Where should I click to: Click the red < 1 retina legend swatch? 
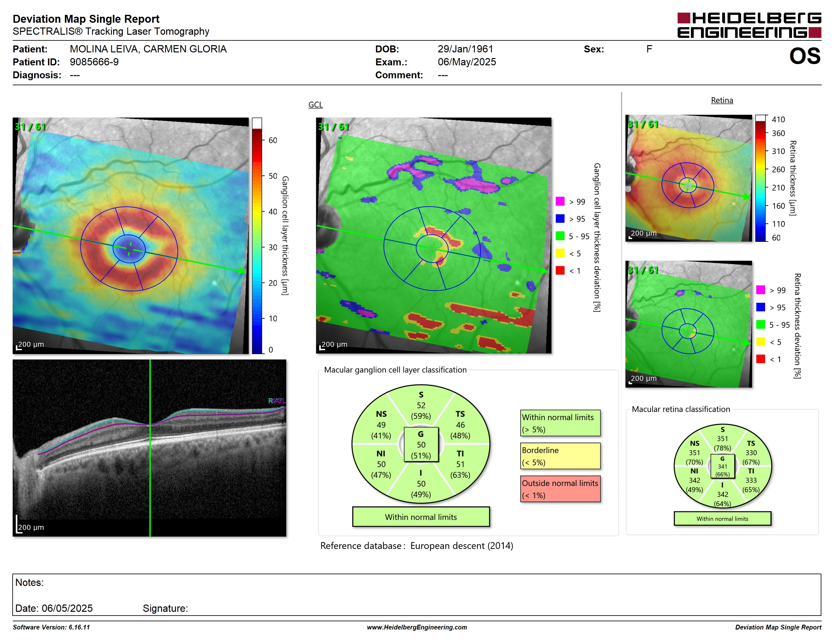[x=760, y=359]
